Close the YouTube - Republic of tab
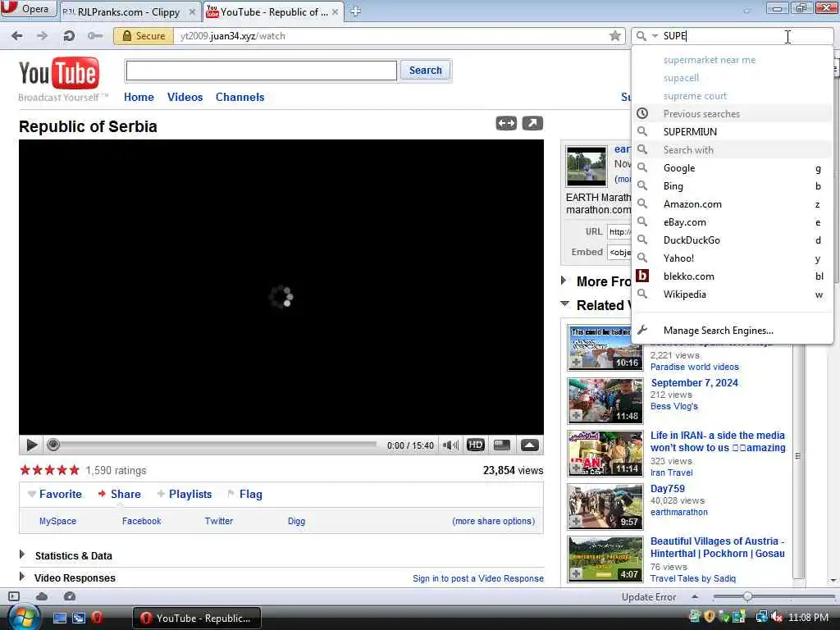This screenshot has width=840, height=630. 335,11
